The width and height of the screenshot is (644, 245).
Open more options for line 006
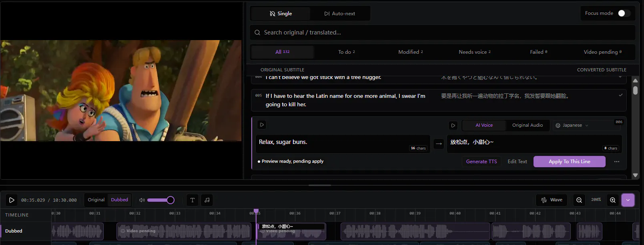coord(617,162)
